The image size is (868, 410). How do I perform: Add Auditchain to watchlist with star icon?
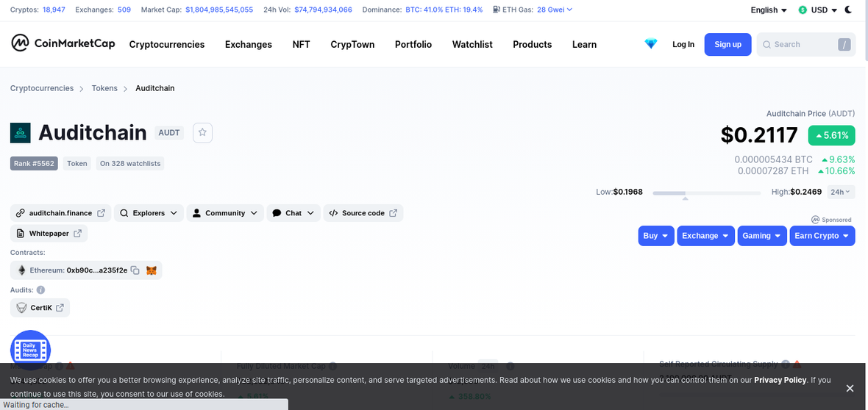(x=202, y=133)
